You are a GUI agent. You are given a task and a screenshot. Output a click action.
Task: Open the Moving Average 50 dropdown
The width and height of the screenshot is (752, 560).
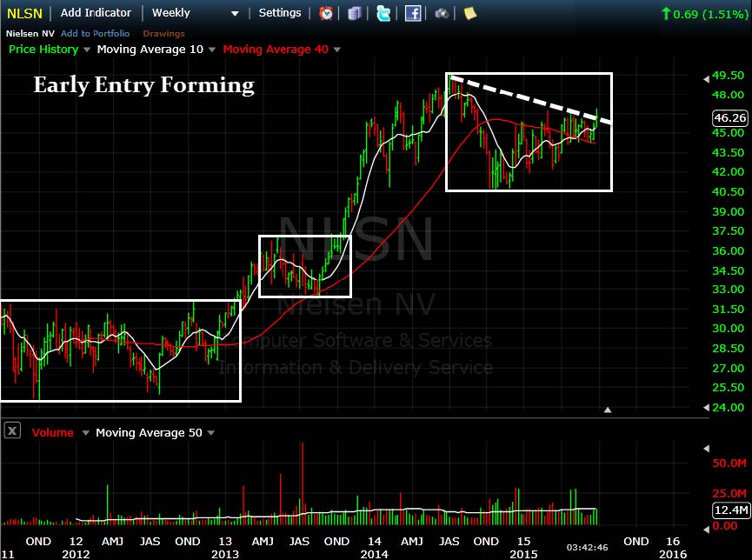tap(210, 433)
